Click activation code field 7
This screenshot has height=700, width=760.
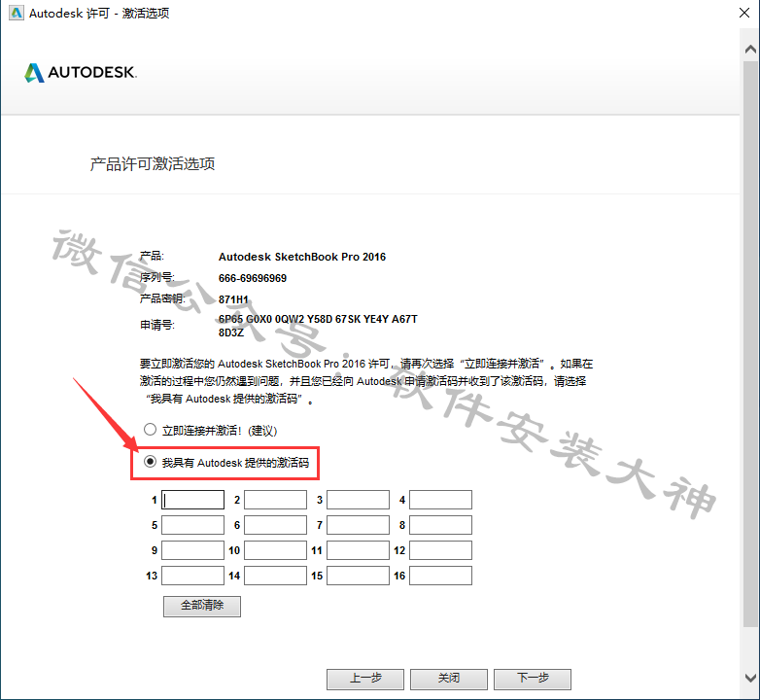tap(359, 525)
